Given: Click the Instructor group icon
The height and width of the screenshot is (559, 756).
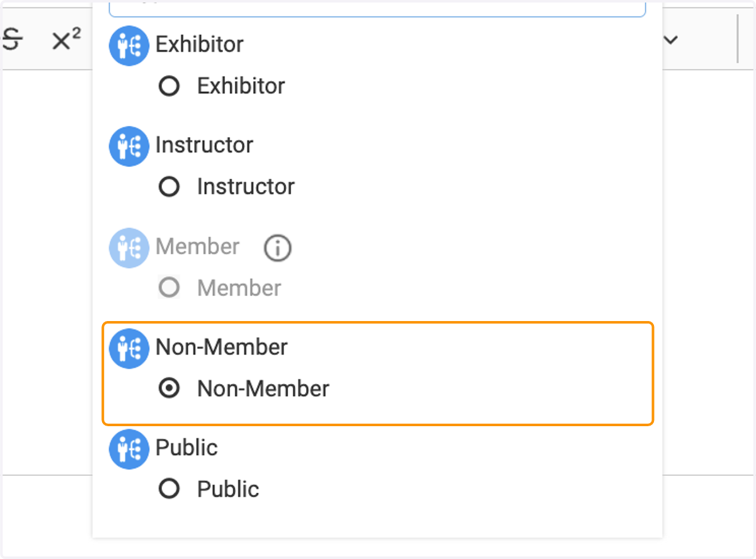Looking at the screenshot, I should coord(129,146).
